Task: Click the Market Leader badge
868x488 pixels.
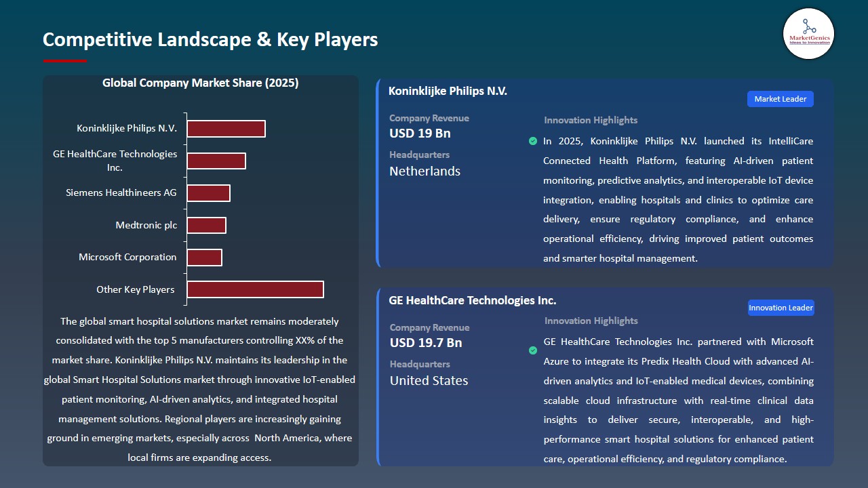Action: click(x=780, y=98)
